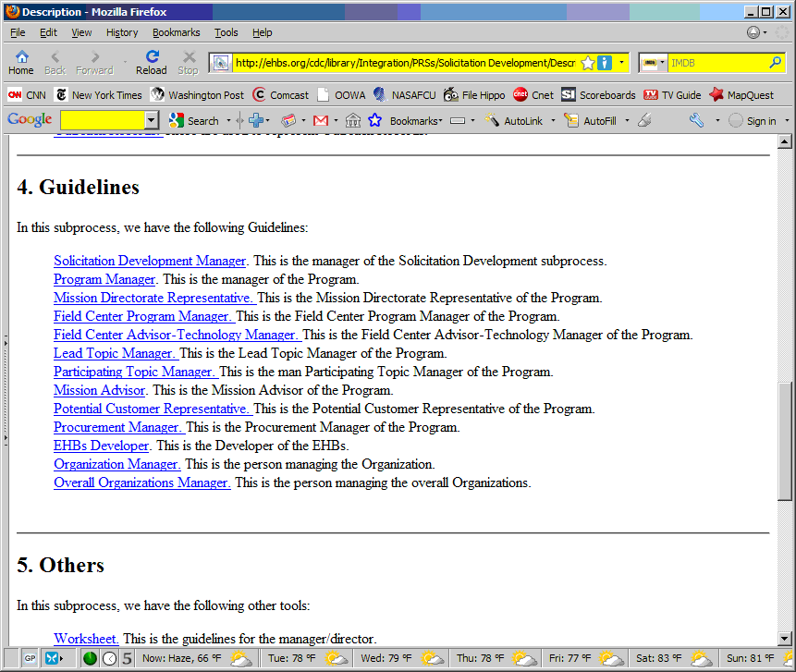Click the green circle status bar icon
This screenshot has width=796, height=672.
click(x=90, y=658)
